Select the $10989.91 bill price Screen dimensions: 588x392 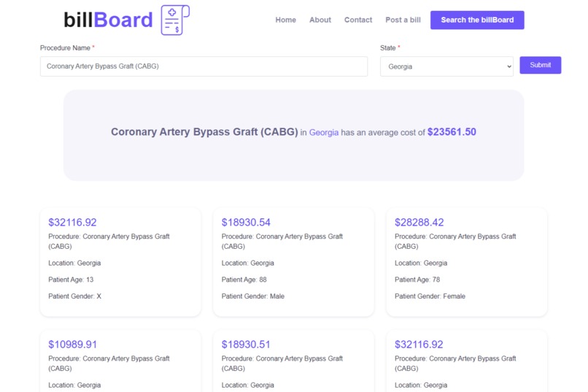(72, 345)
